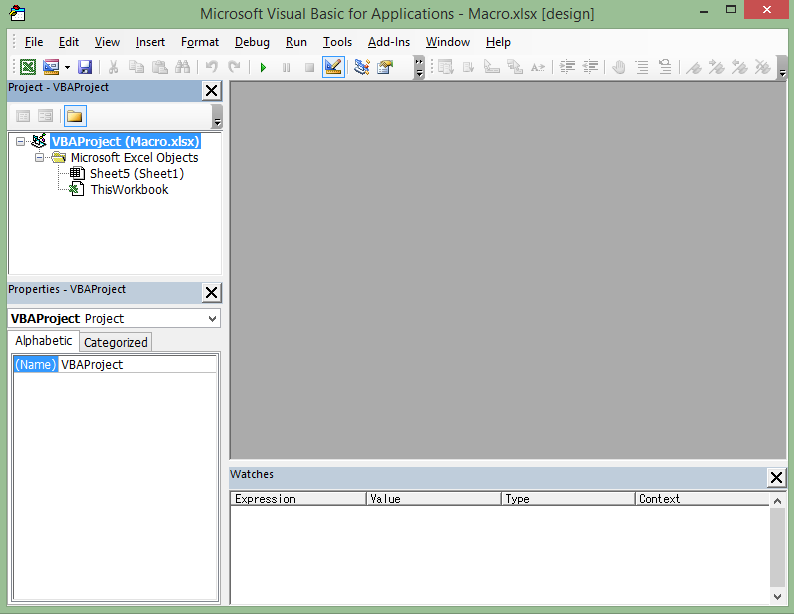This screenshot has width=794, height=614.
Task: Open the Edit menu
Action: [x=69, y=42]
